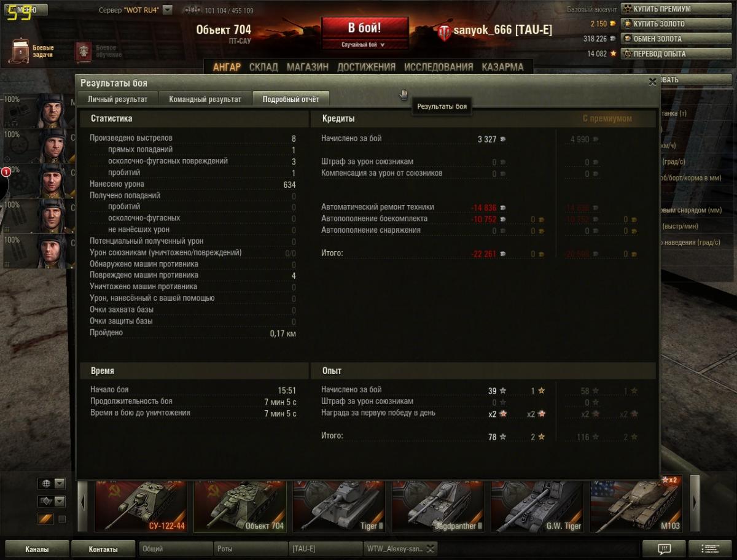
Task: Close the WTW_Alexey-san chat tab
Action: click(x=431, y=549)
